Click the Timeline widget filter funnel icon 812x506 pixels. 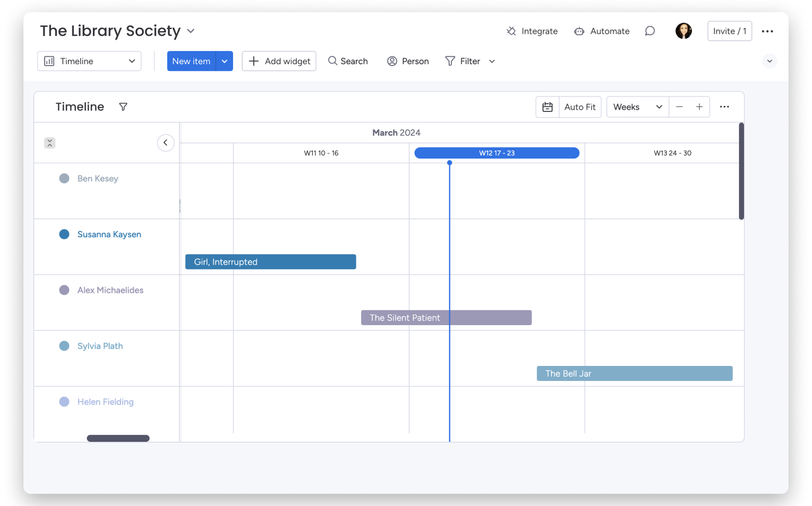(x=123, y=107)
